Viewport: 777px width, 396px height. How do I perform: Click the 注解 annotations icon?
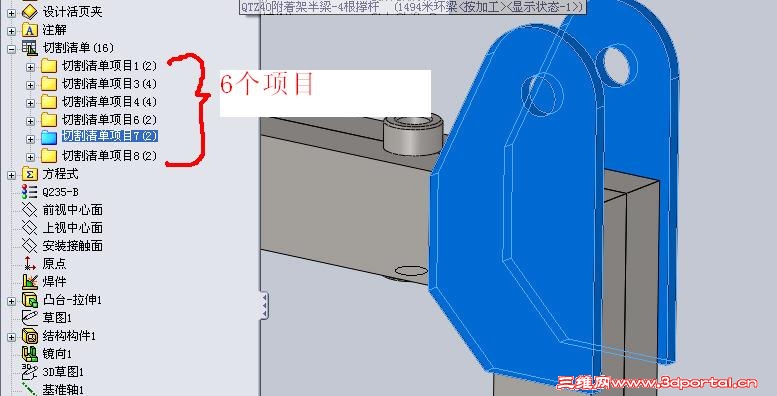pyautogui.click(x=30, y=30)
